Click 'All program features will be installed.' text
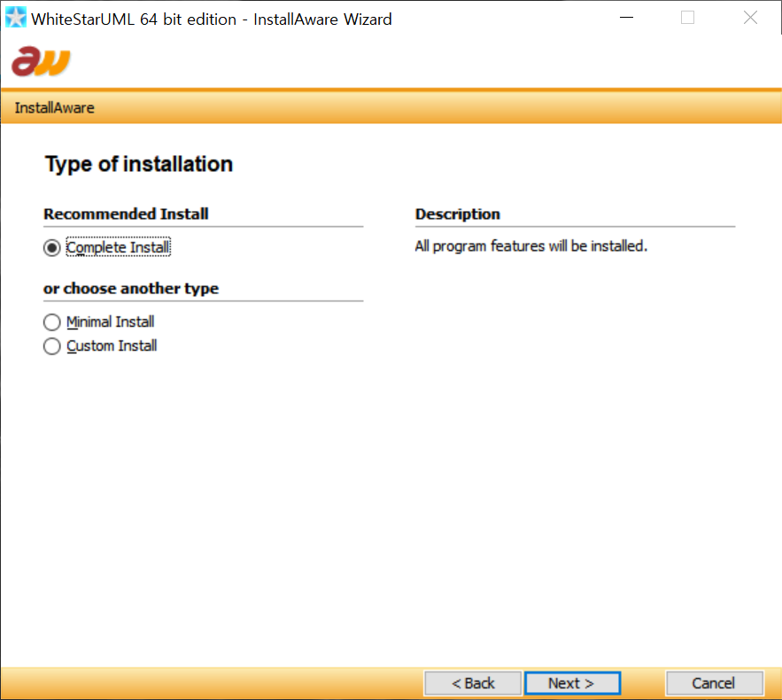Screen dimensions: 782x700 tap(530, 246)
